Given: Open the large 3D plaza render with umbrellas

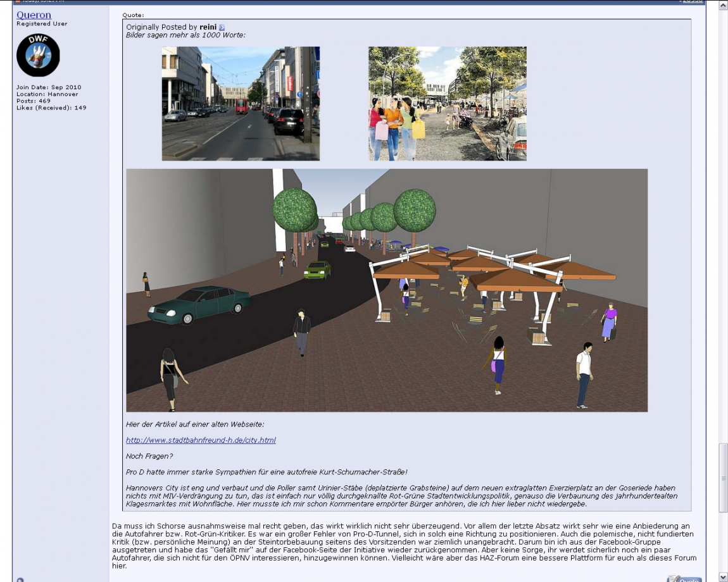Looking at the screenshot, I should point(387,290).
